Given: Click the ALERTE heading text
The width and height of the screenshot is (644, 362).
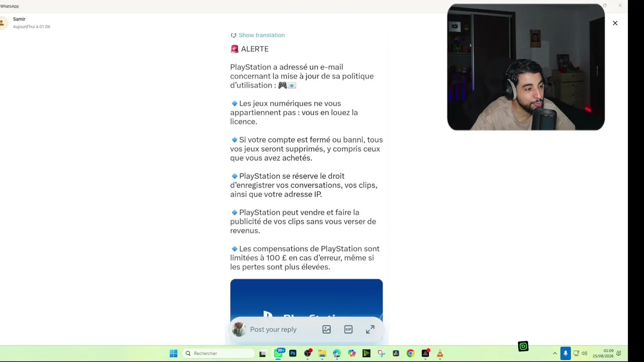Looking at the screenshot, I should click(255, 49).
